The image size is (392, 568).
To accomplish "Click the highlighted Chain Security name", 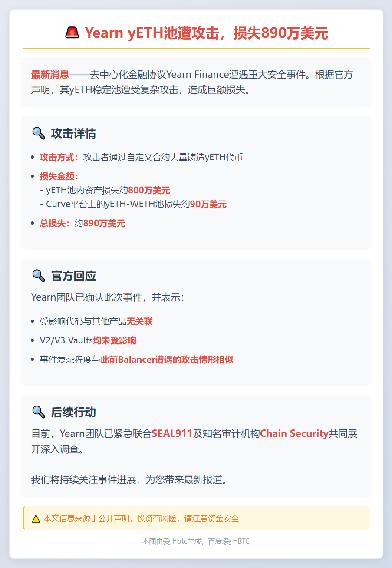I will click(294, 433).
